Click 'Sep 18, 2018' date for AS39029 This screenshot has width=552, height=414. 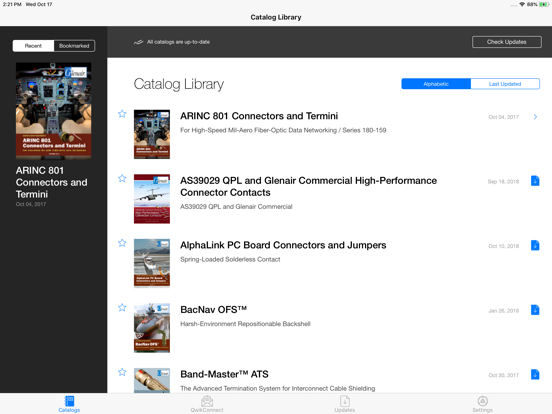click(503, 182)
